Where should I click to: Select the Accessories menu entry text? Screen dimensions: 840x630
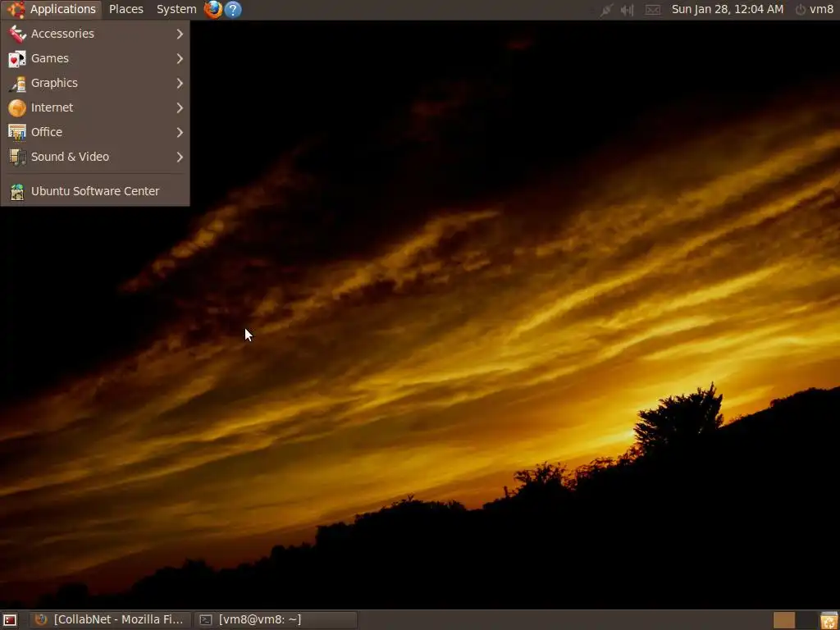pos(62,34)
